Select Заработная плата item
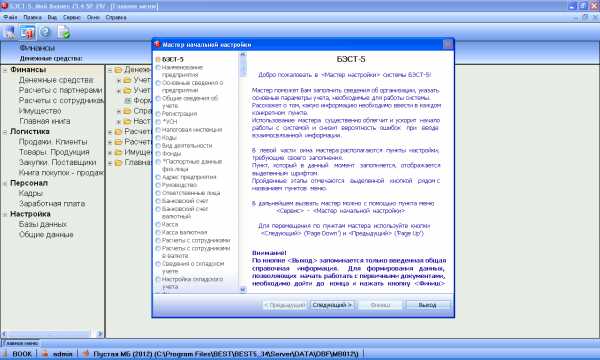This screenshot has width=600, height=360. click(x=52, y=204)
